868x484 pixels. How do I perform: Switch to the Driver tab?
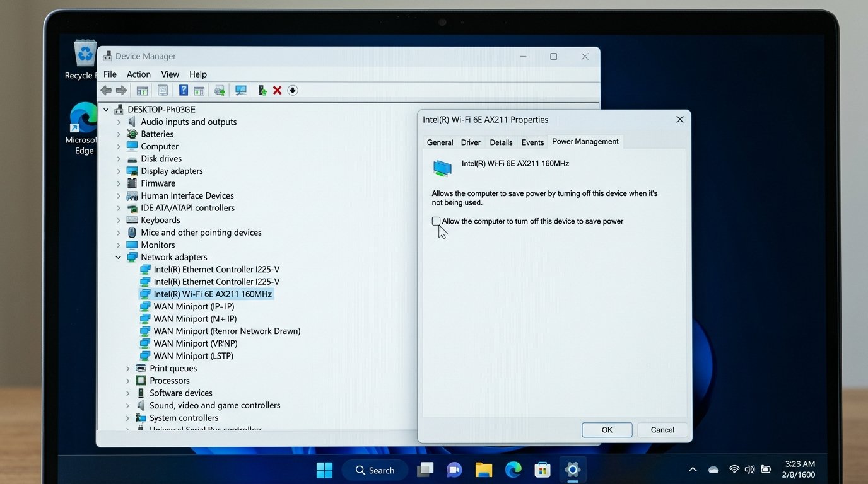pyautogui.click(x=471, y=142)
